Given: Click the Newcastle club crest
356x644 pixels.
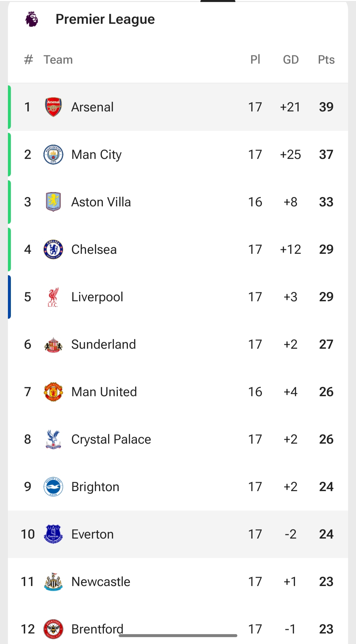Looking at the screenshot, I should (x=53, y=582).
